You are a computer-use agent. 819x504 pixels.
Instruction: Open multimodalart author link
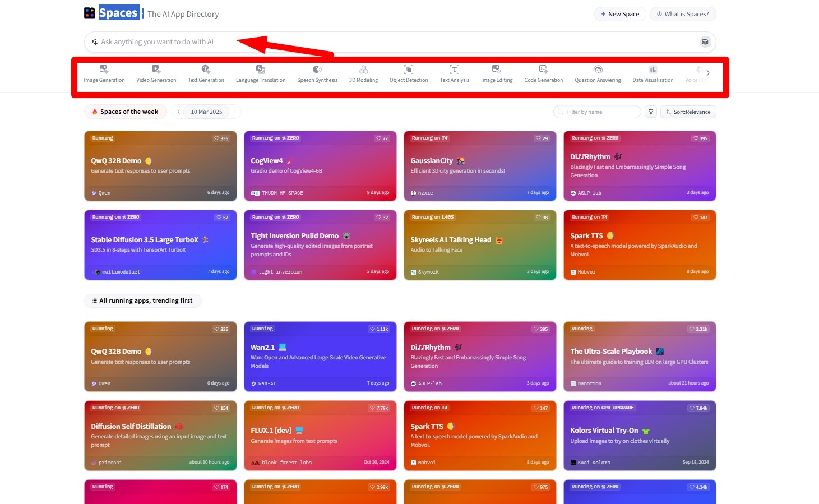tap(117, 272)
